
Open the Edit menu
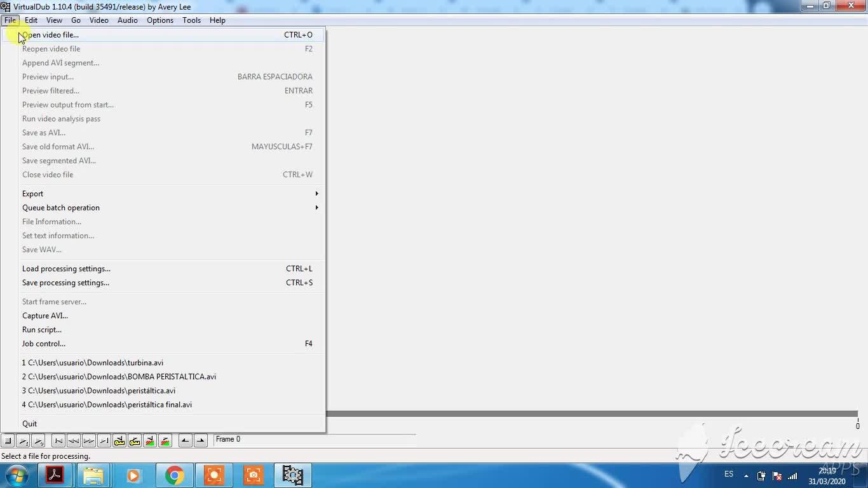click(31, 20)
